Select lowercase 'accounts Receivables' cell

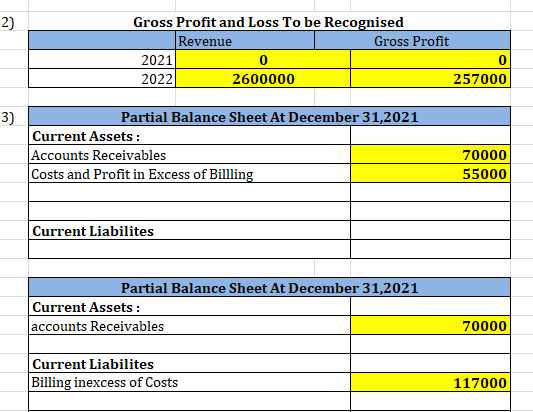coord(189,326)
